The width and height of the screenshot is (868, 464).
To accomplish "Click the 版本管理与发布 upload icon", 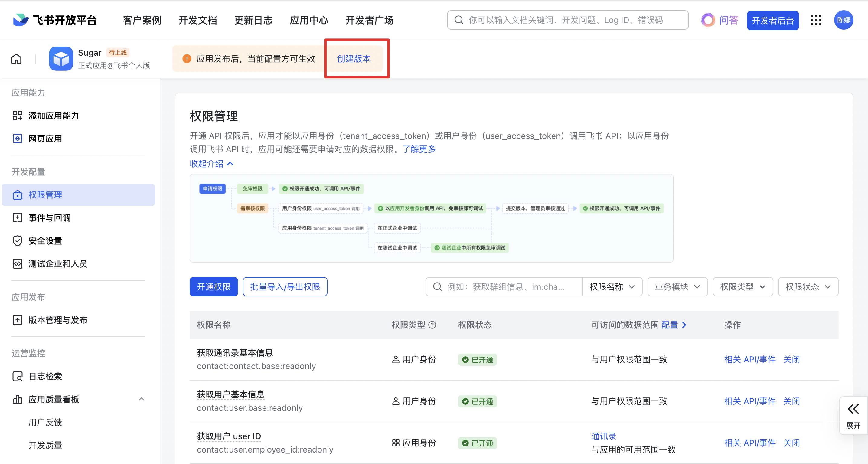I will point(17,320).
